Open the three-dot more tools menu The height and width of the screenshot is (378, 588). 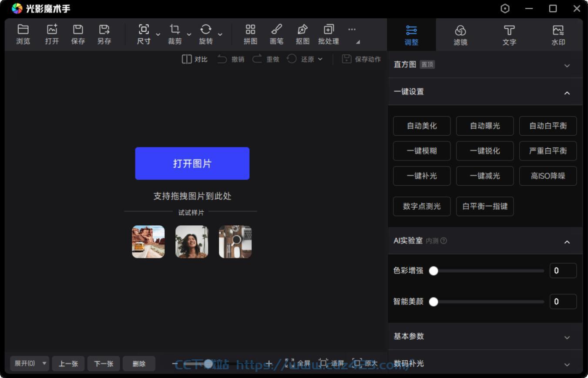(x=352, y=29)
